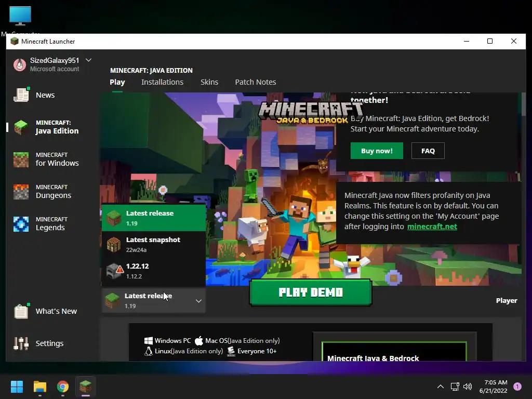532x399 pixels.
Task: Open Minecraft Dungeons icon
Action: [x=21, y=192]
